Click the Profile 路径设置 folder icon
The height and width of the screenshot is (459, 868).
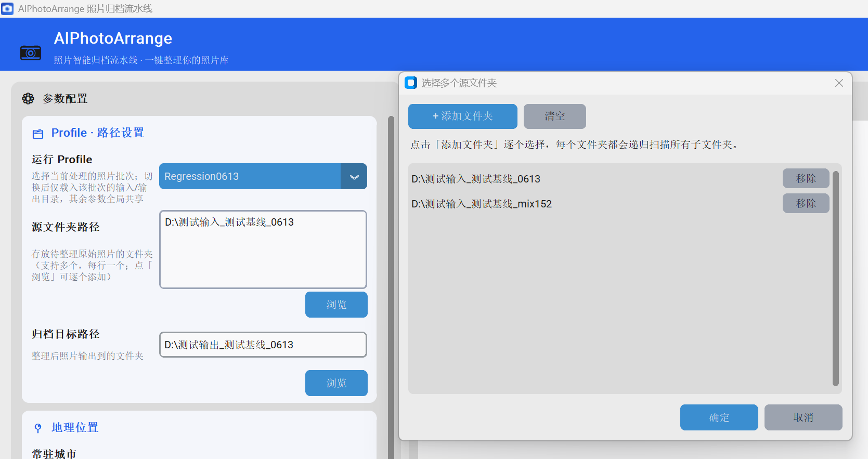pyautogui.click(x=38, y=134)
